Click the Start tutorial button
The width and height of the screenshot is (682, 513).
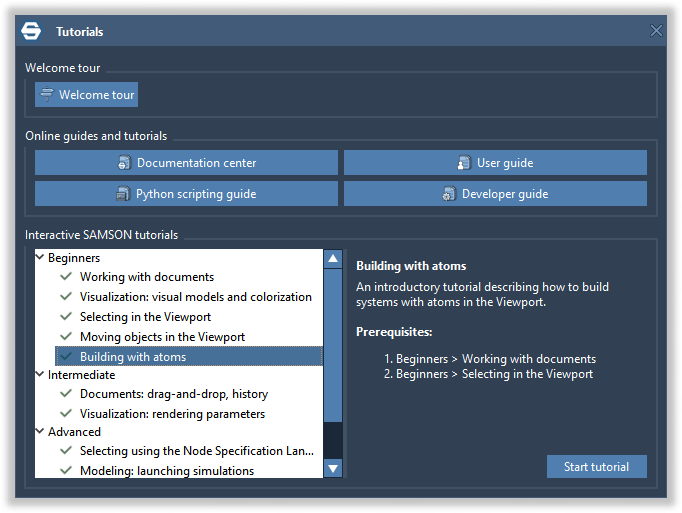click(596, 467)
